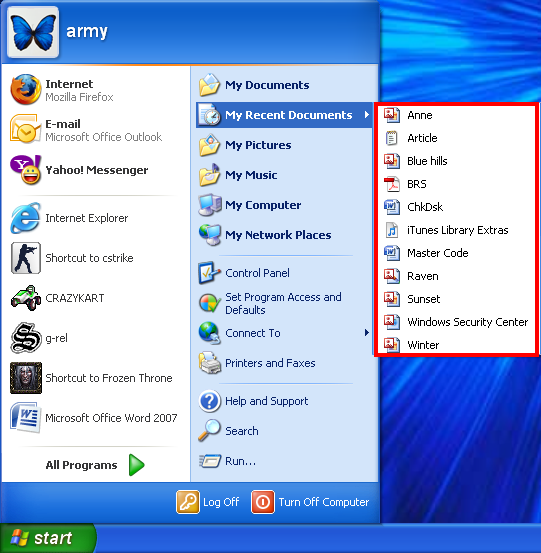Open My Pictures folder icon

coord(209,145)
